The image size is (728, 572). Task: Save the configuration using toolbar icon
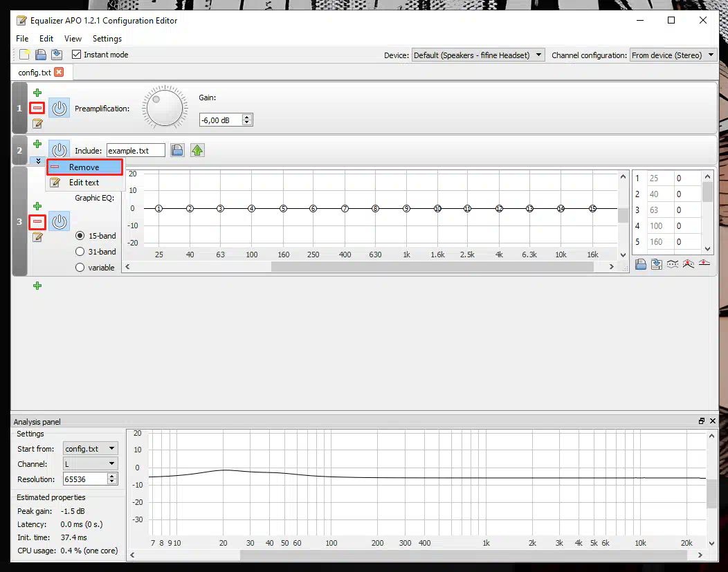(x=57, y=55)
